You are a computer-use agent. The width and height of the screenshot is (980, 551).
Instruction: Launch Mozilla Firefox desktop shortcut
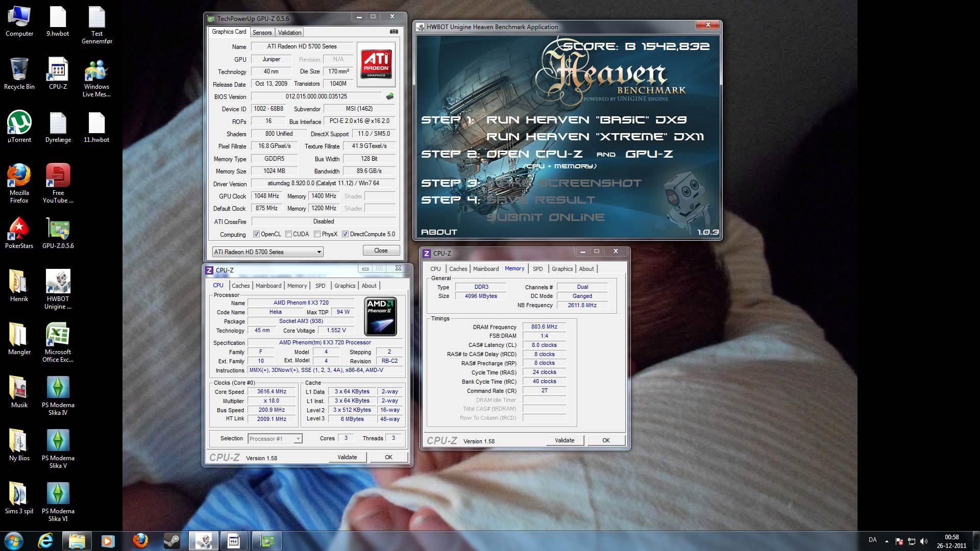click(19, 184)
